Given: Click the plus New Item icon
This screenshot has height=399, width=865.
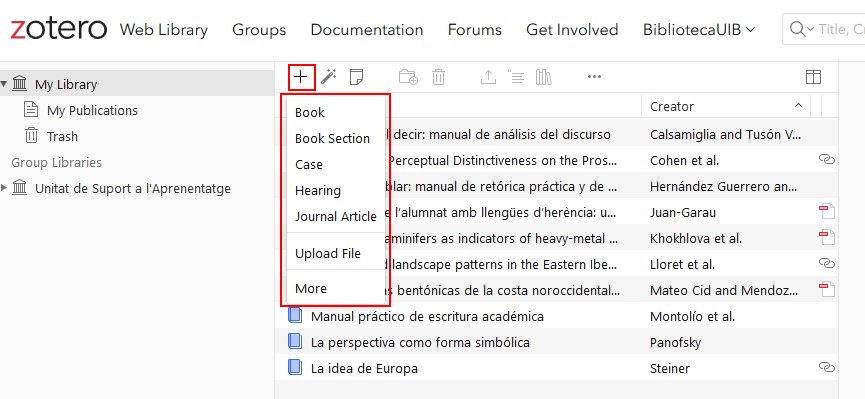Looking at the screenshot, I should click(x=301, y=77).
